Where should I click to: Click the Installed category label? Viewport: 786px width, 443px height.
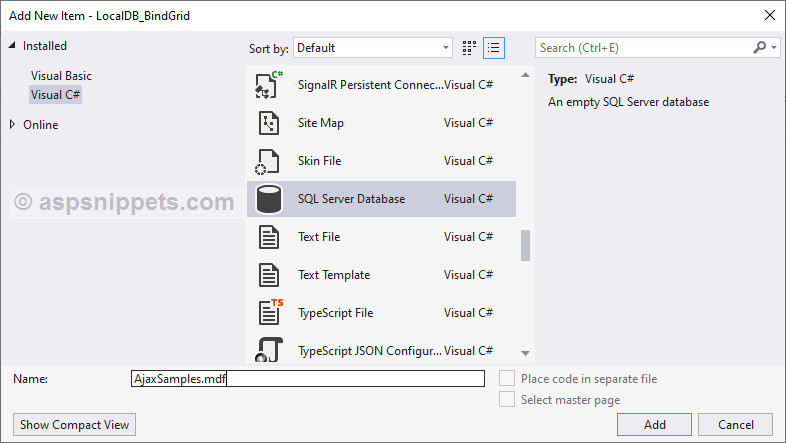point(45,46)
